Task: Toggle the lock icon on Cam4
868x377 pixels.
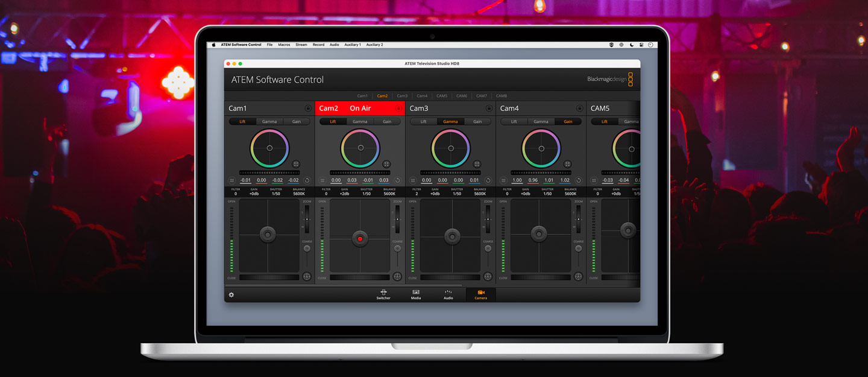Action: pos(579,109)
